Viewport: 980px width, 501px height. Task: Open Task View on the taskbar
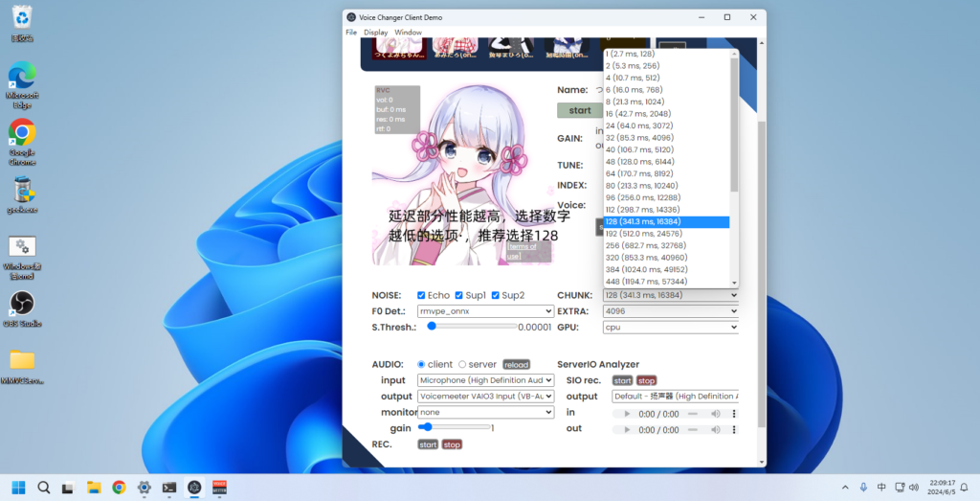tap(68, 488)
